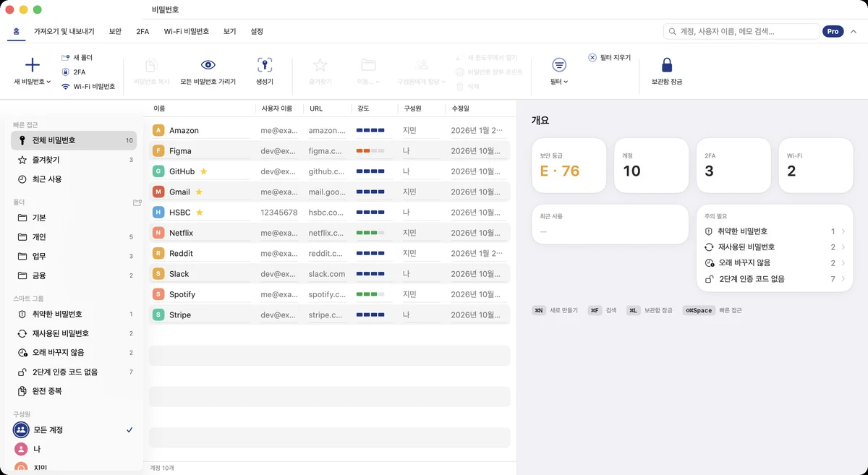Expand 2단계 인증 코드 없음 attention row
Viewport: 868px width, 475px height.
(x=774, y=279)
